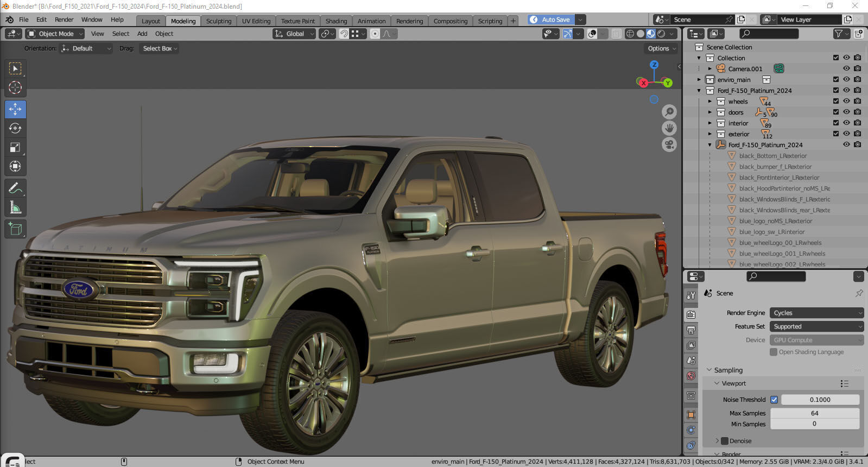This screenshot has height=467, width=868.
Task: Click the Max Samples value field
Action: 815,413
